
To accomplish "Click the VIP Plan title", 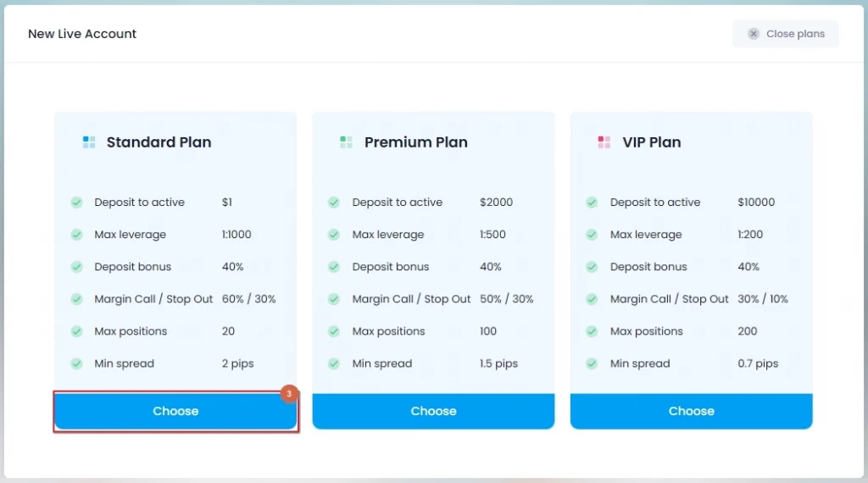I will [651, 142].
